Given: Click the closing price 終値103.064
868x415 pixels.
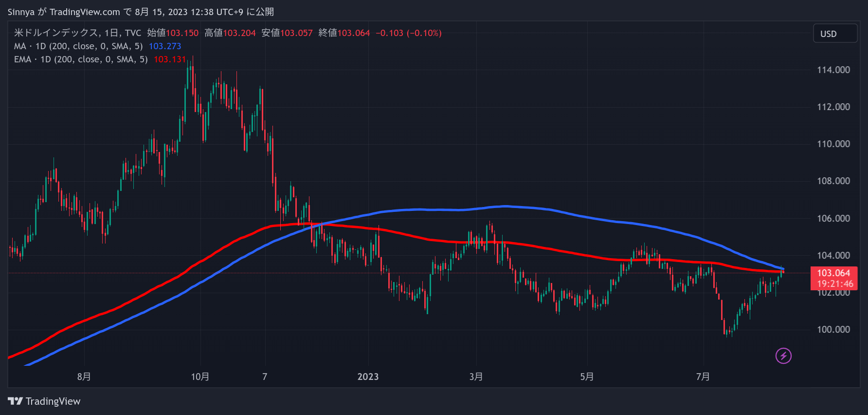Looking at the screenshot, I should pos(344,33).
